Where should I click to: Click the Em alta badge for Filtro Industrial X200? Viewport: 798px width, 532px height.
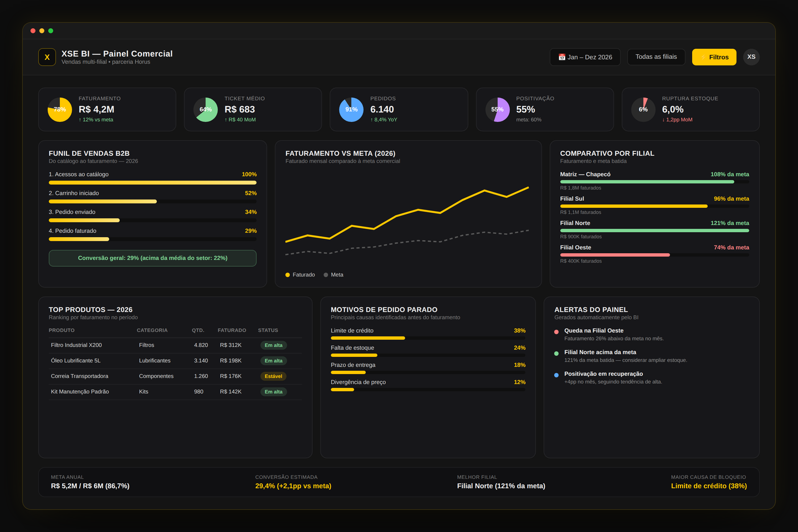(273, 345)
